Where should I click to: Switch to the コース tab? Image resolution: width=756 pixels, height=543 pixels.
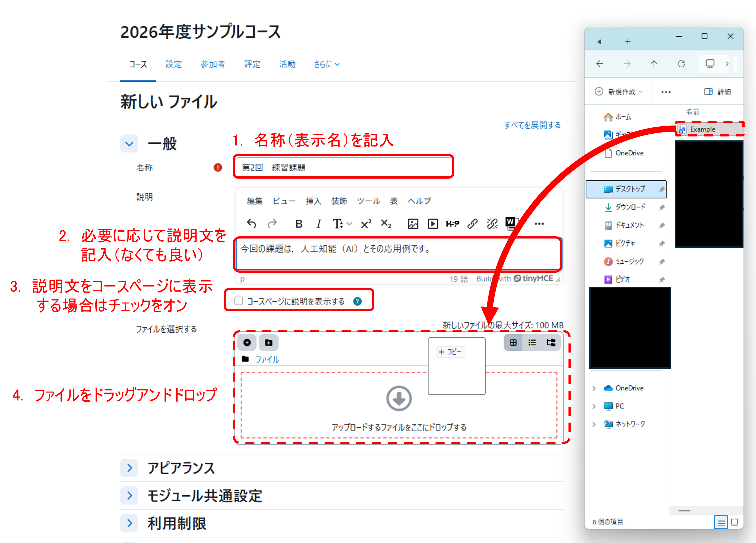pyautogui.click(x=138, y=64)
